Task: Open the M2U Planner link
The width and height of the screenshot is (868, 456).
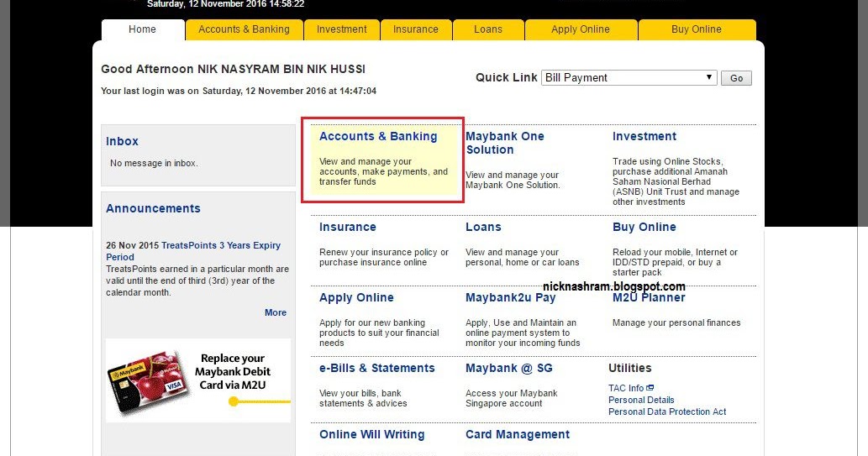Action: coord(649,298)
